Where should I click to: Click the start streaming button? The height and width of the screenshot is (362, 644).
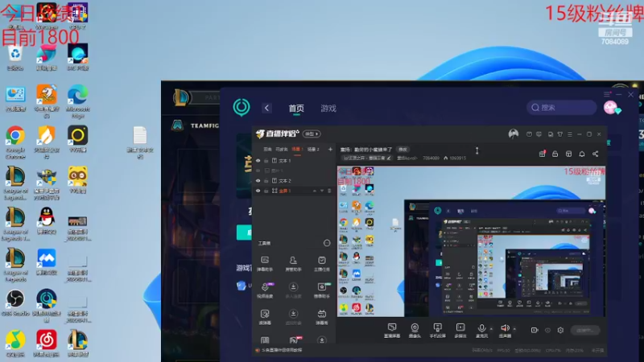[x=585, y=330]
